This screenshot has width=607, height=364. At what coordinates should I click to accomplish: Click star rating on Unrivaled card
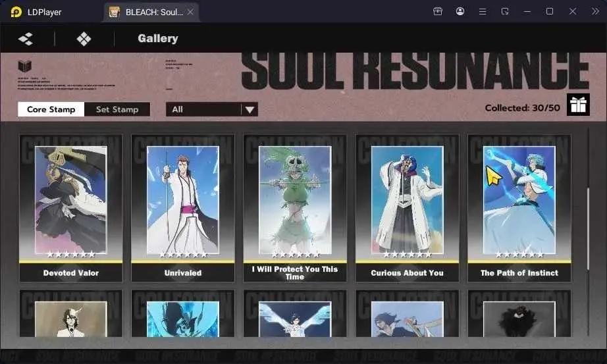tap(183, 255)
